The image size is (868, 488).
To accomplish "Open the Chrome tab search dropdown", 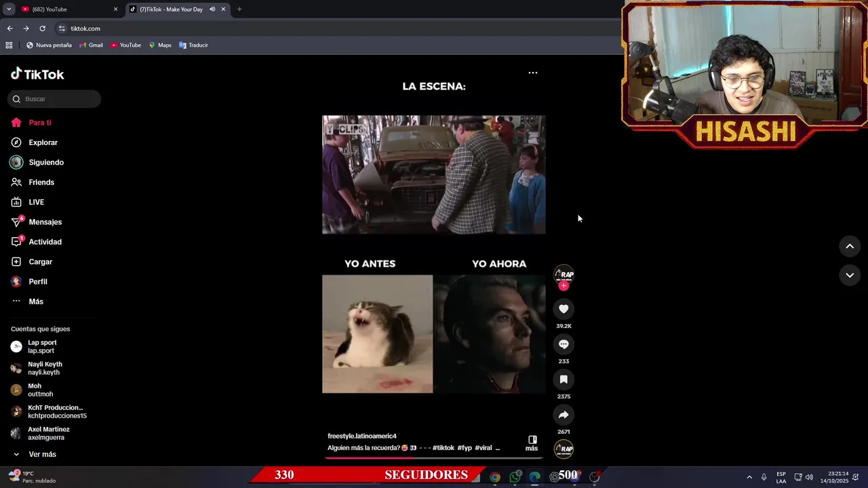I will (x=9, y=9).
